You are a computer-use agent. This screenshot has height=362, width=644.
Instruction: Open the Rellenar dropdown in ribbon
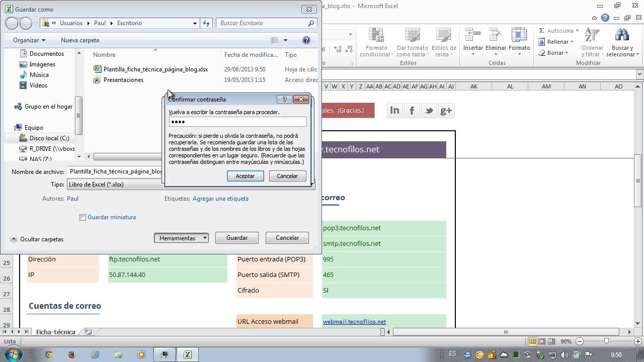point(555,42)
